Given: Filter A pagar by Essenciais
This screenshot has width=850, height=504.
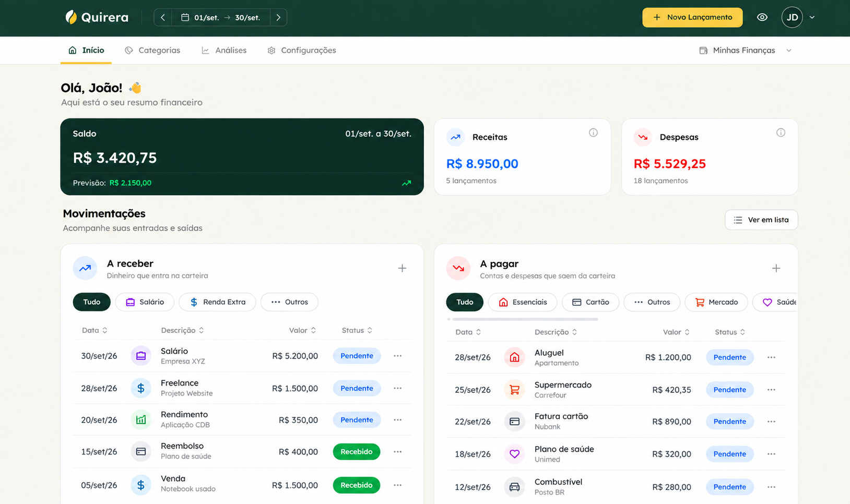Looking at the screenshot, I should [x=523, y=302].
